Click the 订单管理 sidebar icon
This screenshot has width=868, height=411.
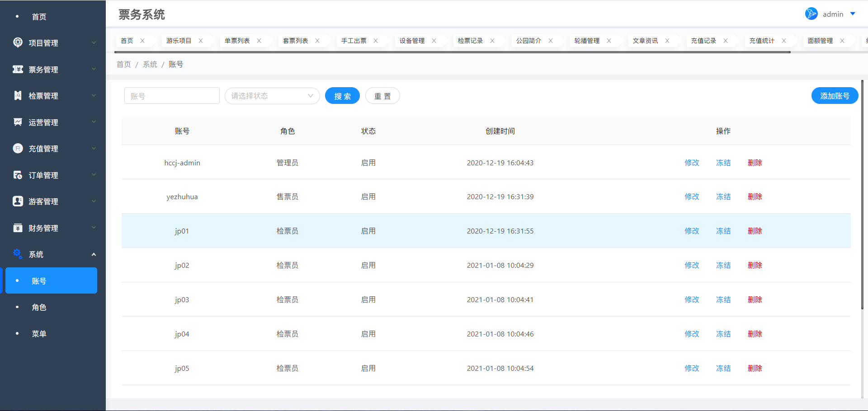pos(18,175)
